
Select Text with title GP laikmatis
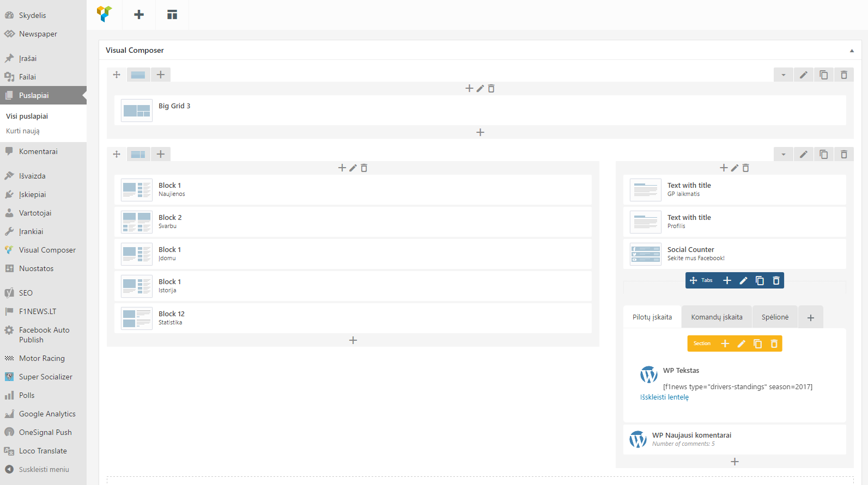735,190
